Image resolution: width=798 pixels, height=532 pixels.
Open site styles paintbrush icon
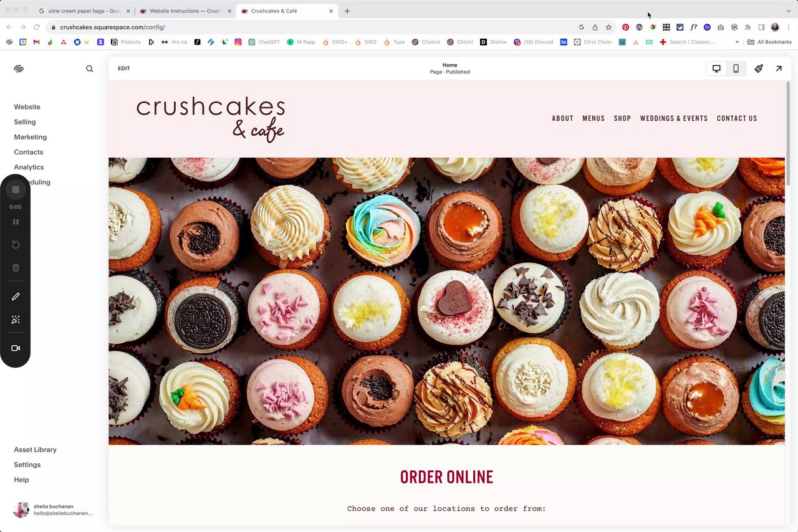click(759, 69)
